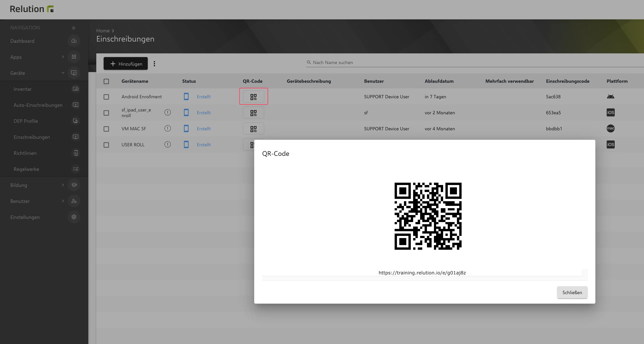Select the Android Enrollment row checkbox
This screenshot has height=344, width=644.
[106, 97]
